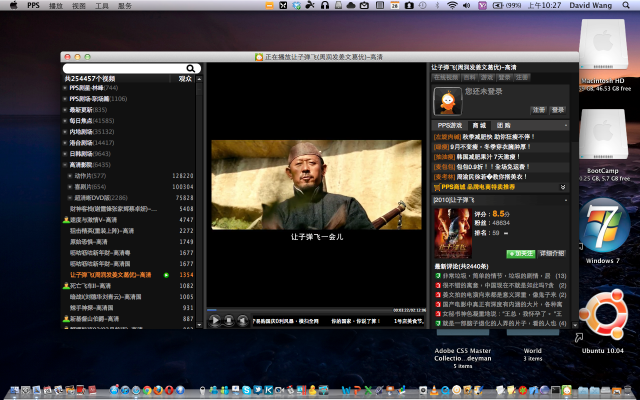Switch to the 商城 tab
The image size is (640, 400).
click(479, 126)
